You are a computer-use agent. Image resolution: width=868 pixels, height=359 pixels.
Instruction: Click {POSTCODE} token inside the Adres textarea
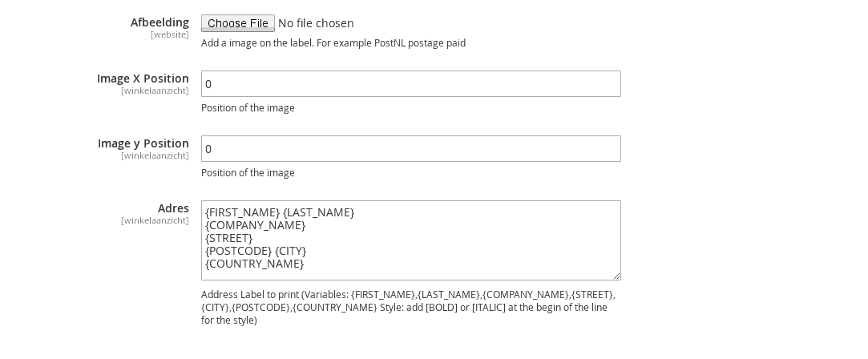click(239, 251)
